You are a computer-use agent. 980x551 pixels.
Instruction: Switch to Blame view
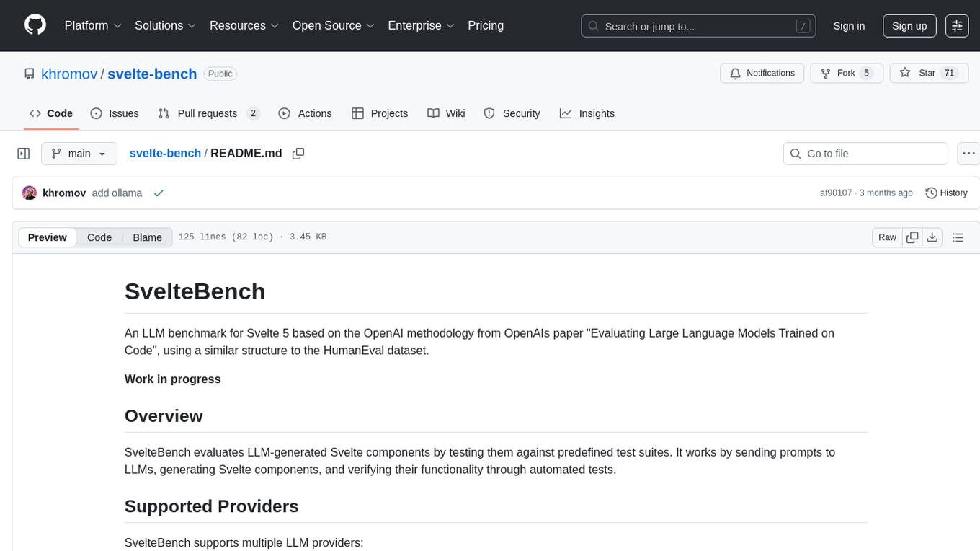point(148,237)
